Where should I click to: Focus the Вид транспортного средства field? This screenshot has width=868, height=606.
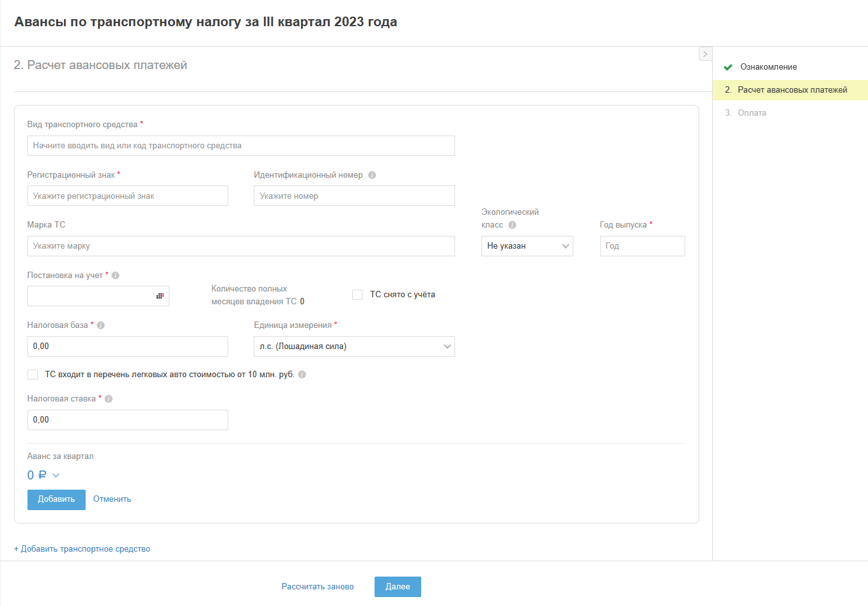pyautogui.click(x=241, y=146)
